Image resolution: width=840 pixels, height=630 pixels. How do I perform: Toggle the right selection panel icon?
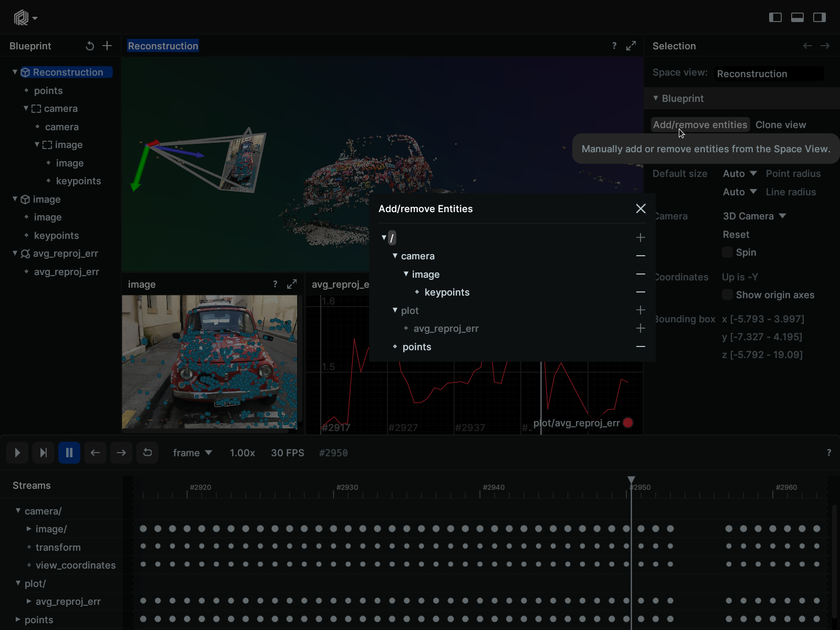(820, 17)
